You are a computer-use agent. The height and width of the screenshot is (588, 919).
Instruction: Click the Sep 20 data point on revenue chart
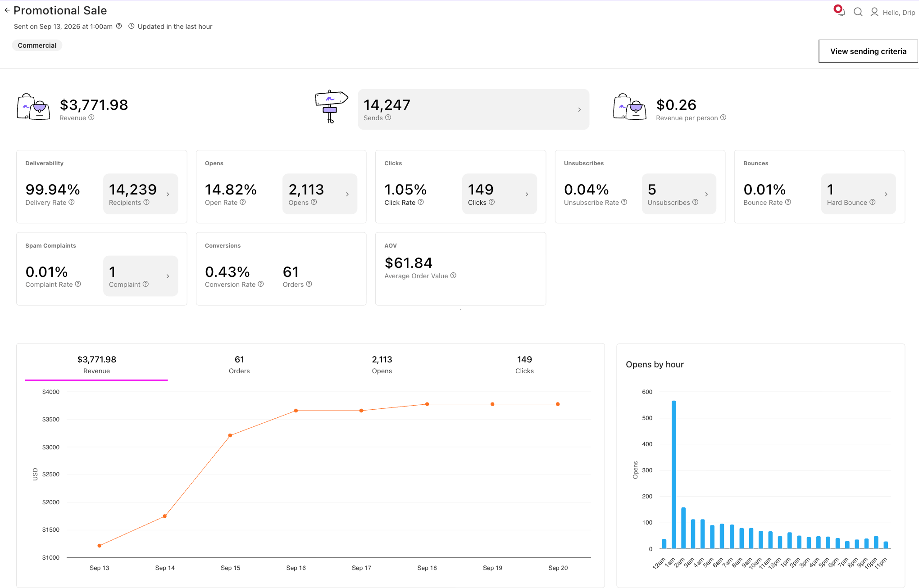pyautogui.click(x=558, y=404)
